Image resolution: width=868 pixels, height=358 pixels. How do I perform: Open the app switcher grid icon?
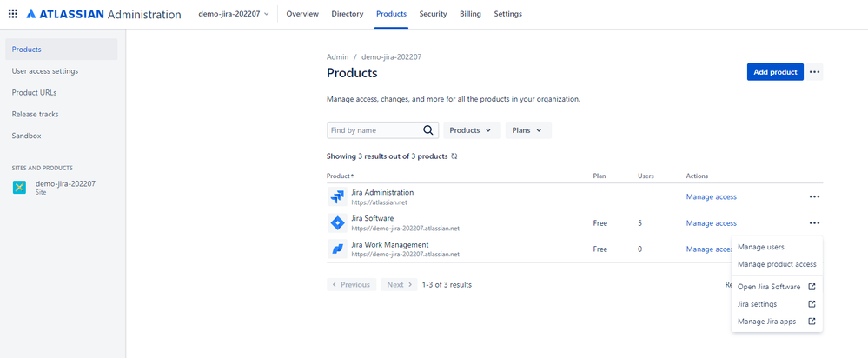pos(13,14)
